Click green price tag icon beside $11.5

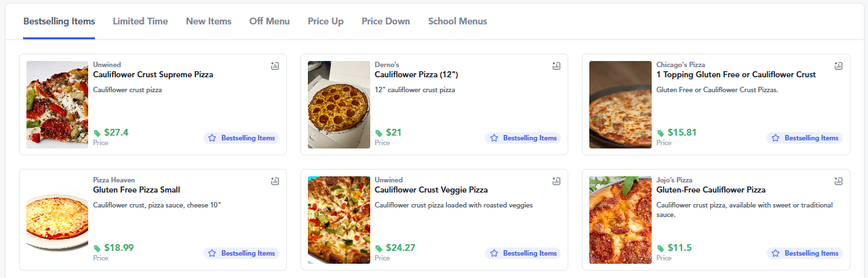pyautogui.click(x=660, y=248)
